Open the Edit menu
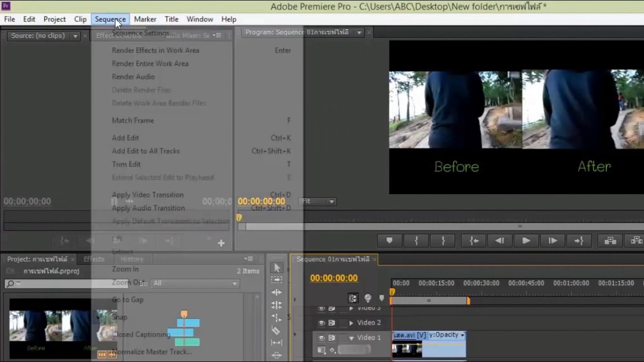Viewport: 644px width, 362px height. pyautogui.click(x=29, y=19)
